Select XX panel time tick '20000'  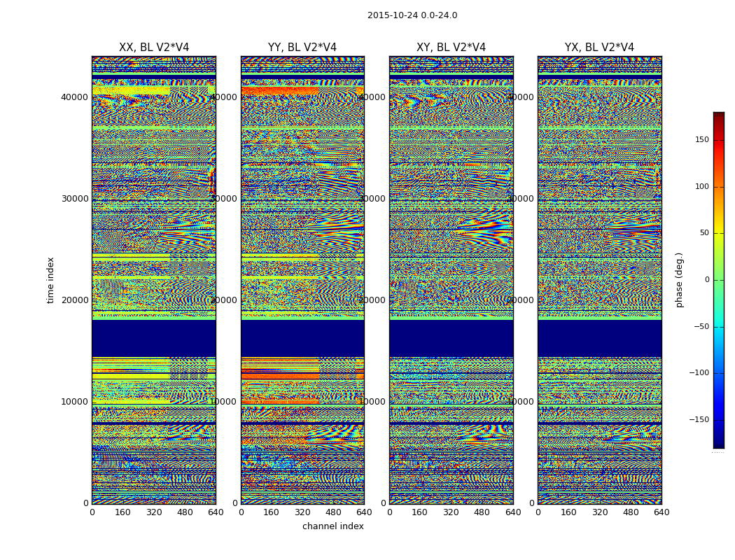[x=74, y=300]
